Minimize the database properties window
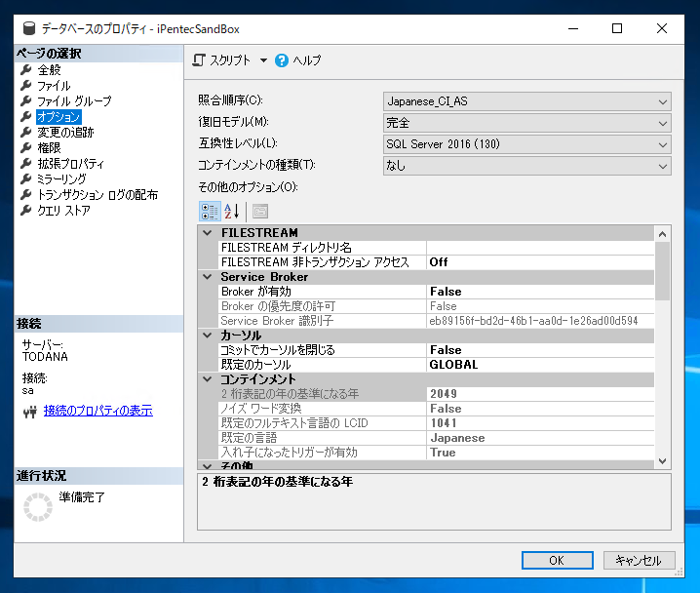700x593 pixels. click(573, 28)
